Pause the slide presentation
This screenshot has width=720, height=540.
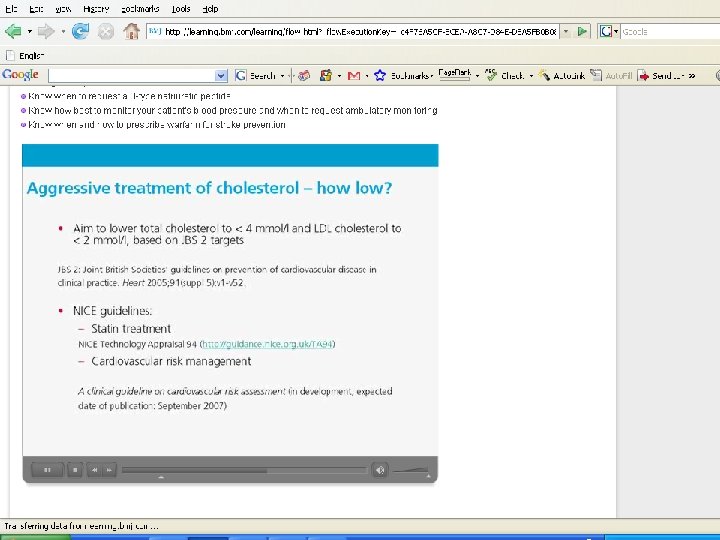click(47, 470)
